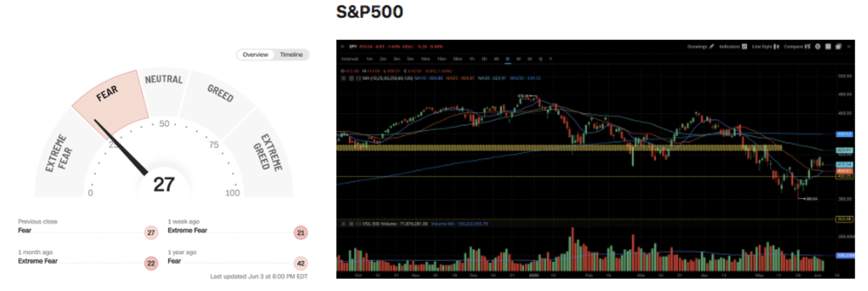Switch to the Timeline tab
Image resolution: width=868 pixels, height=291 pixels.
tap(291, 55)
